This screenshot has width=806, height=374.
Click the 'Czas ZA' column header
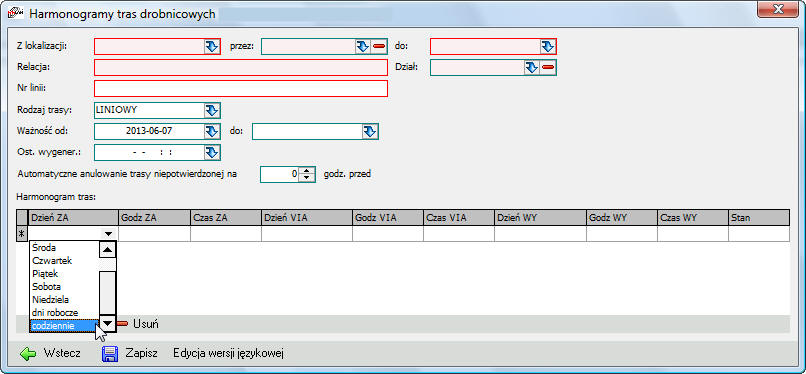pos(226,218)
